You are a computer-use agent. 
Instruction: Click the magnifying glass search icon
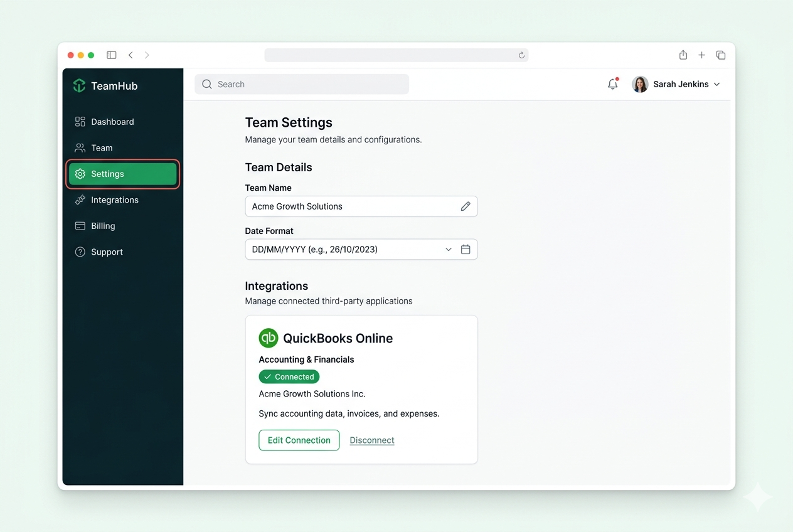[x=207, y=84]
